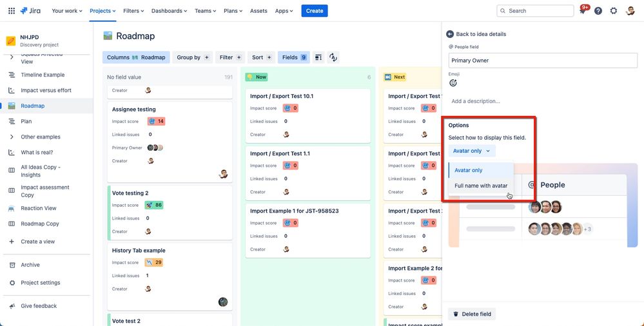Open the notifications bell icon
This screenshot has width=644, height=326.
[x=582, y=11]
